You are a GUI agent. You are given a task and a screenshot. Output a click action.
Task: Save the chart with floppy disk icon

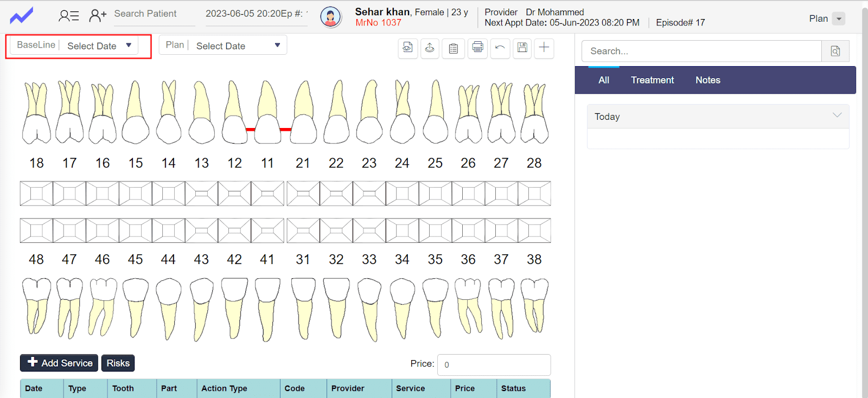(522, 48)
